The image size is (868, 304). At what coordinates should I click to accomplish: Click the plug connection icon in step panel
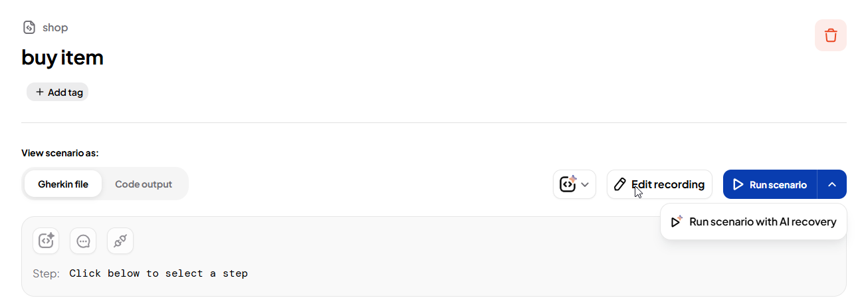[x=120, y=241]
